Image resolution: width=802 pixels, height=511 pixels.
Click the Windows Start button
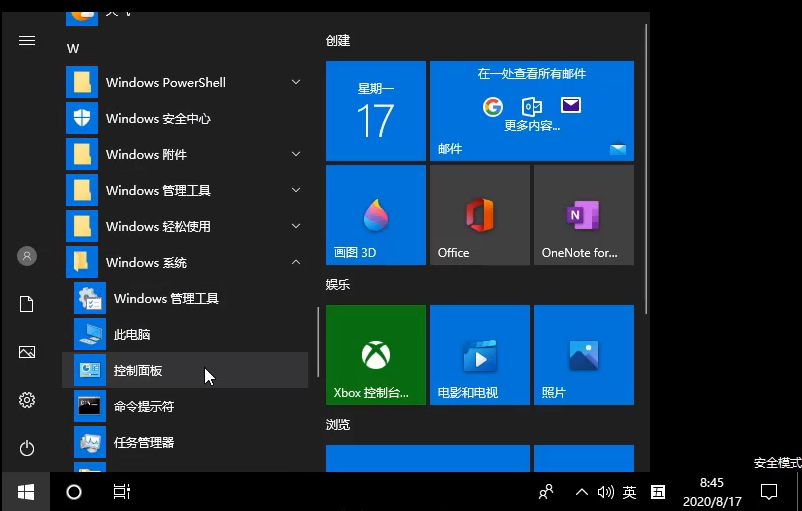[x=26, y=492]
